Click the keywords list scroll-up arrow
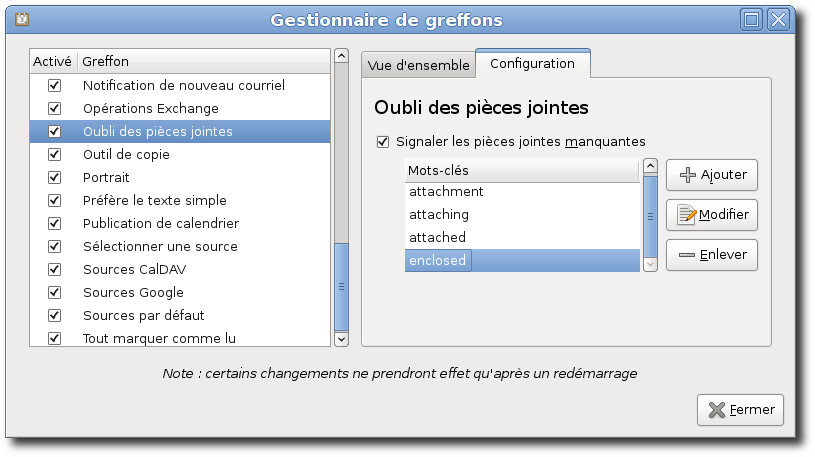815x457 pixels. [650, 166]
